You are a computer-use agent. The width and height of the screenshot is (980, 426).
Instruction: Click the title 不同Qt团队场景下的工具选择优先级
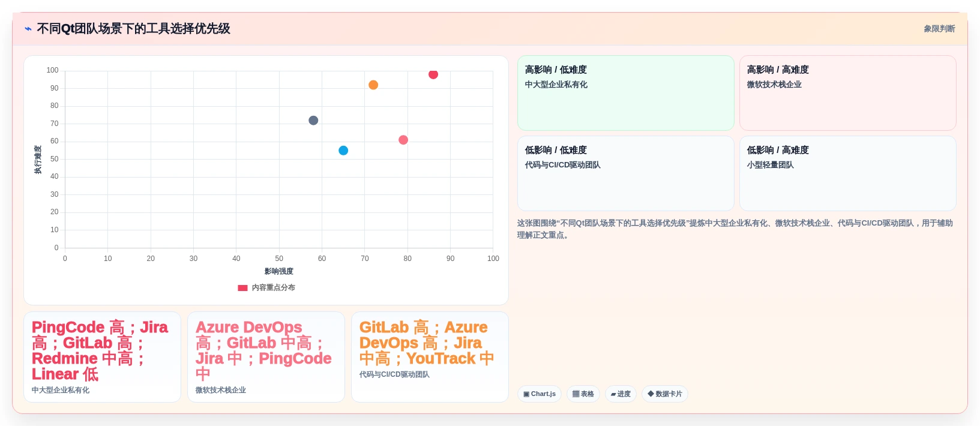133,29
